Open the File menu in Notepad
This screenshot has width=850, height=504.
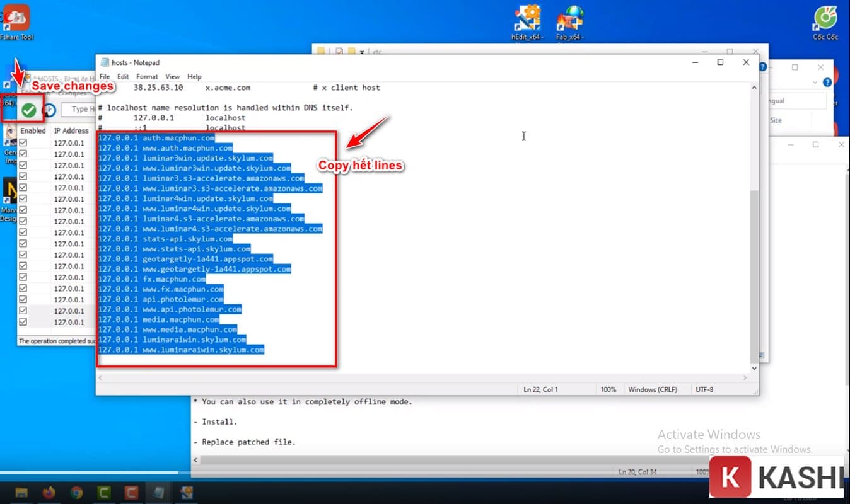click(105, 76)
